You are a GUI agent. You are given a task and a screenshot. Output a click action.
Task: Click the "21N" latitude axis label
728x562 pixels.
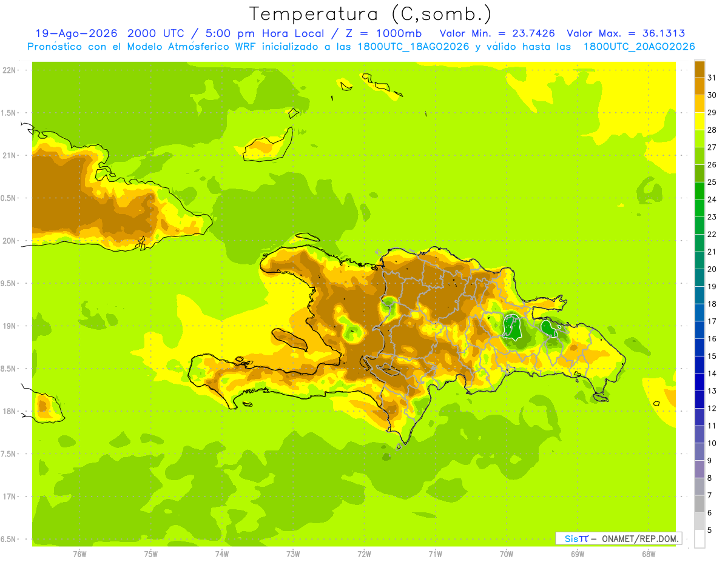click(8, 156)
